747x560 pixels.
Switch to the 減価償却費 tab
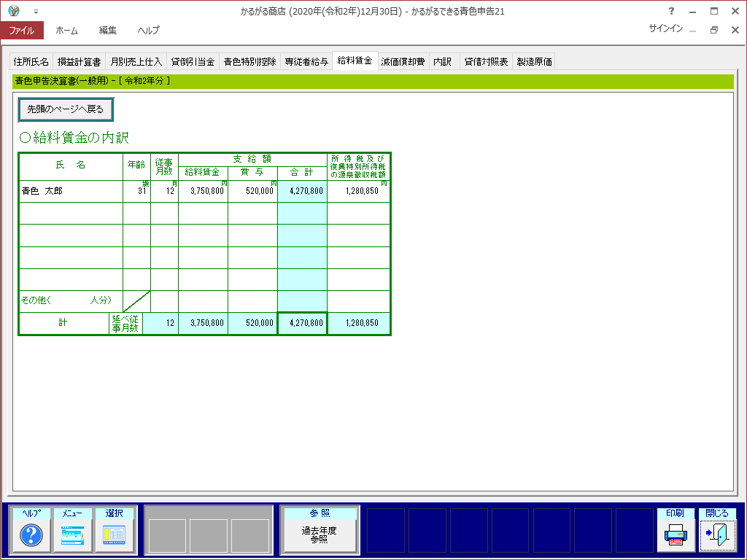[x=403, y=61]
